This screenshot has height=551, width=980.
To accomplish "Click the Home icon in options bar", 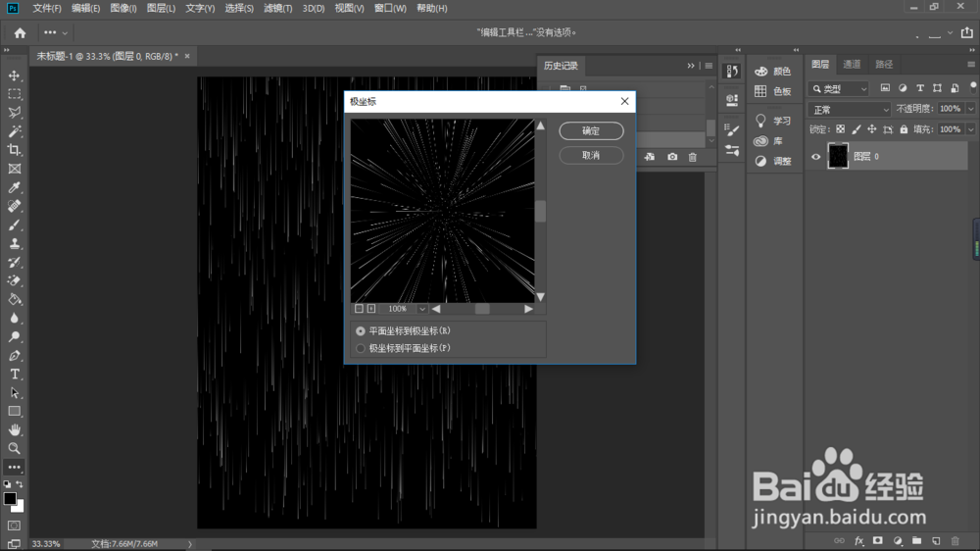I will coord(20,33).
